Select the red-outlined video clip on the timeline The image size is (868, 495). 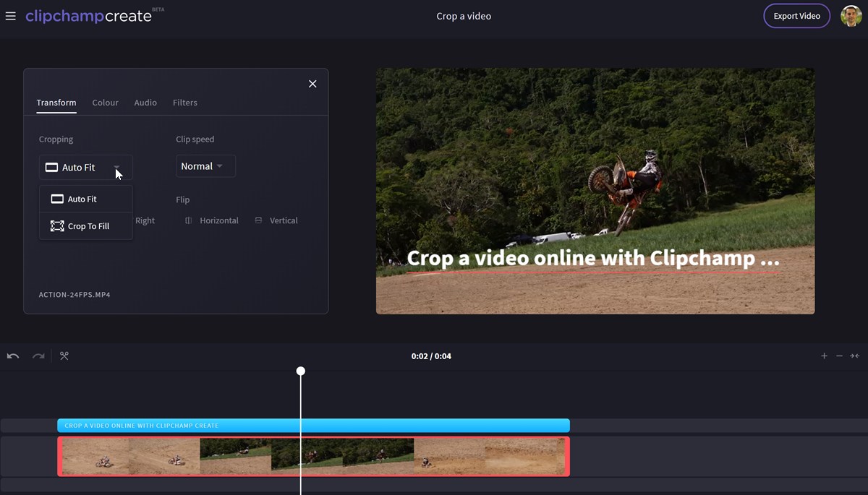[x=313, y=456]
